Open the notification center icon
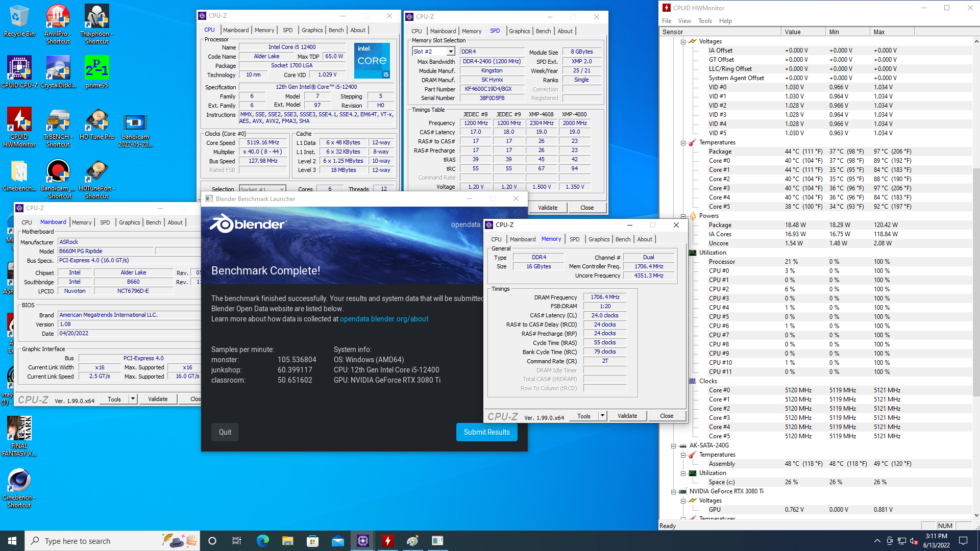Screen dimensions: 980x551 tap(963, 541)
